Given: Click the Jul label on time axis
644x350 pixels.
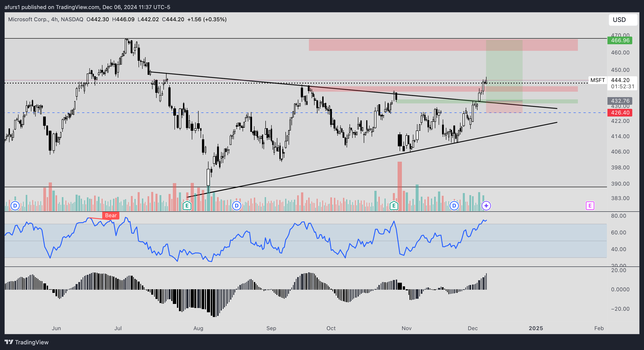Looking at the screenshot, I should pos(118,328).
